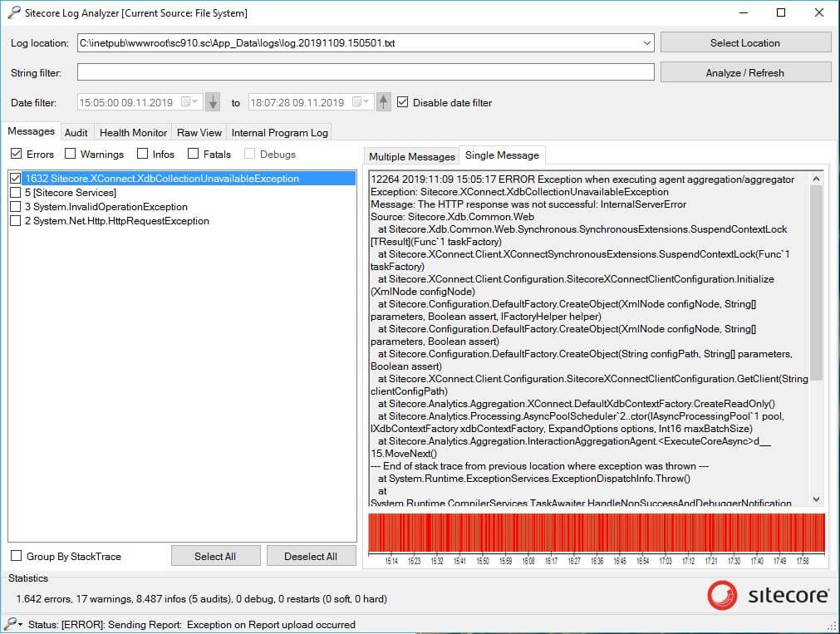
Task: Click into the String filter field
Action: (366, 72)
